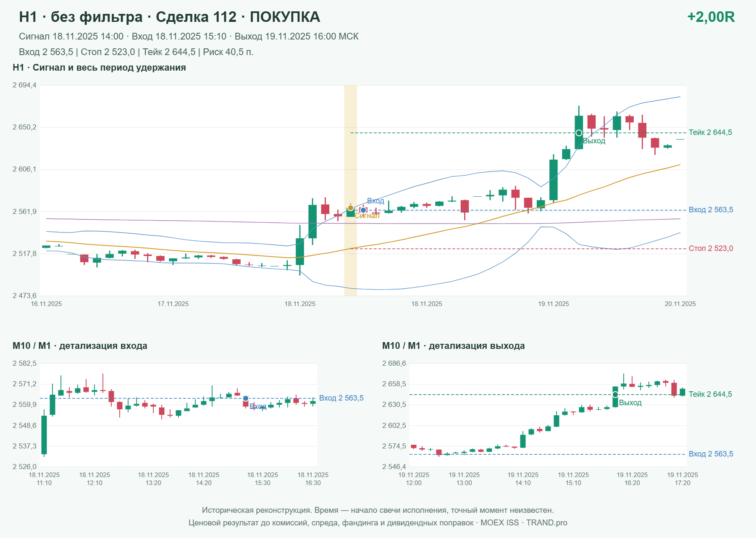The image size is (756, 538).
Task: Click the 2 650,2 price axis label
Action: 24,127
